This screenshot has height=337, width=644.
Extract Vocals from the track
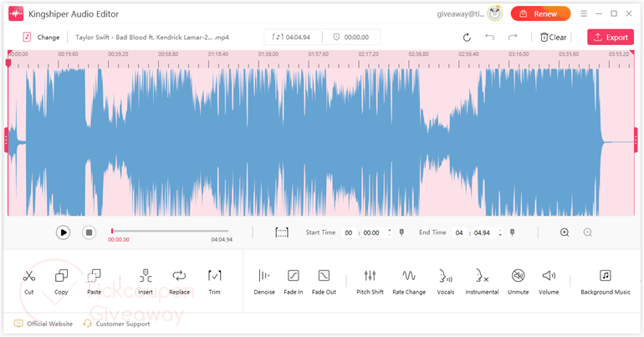tap(446, 282)
